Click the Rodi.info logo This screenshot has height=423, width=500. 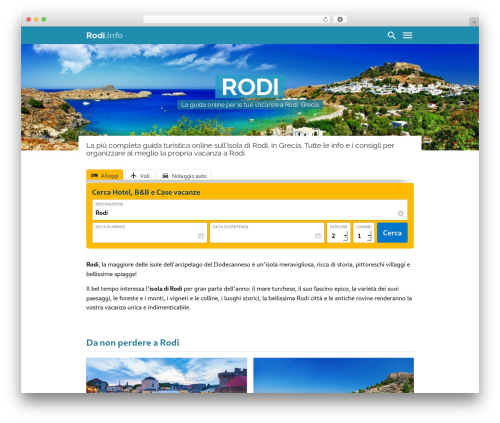tap(104, 35)
